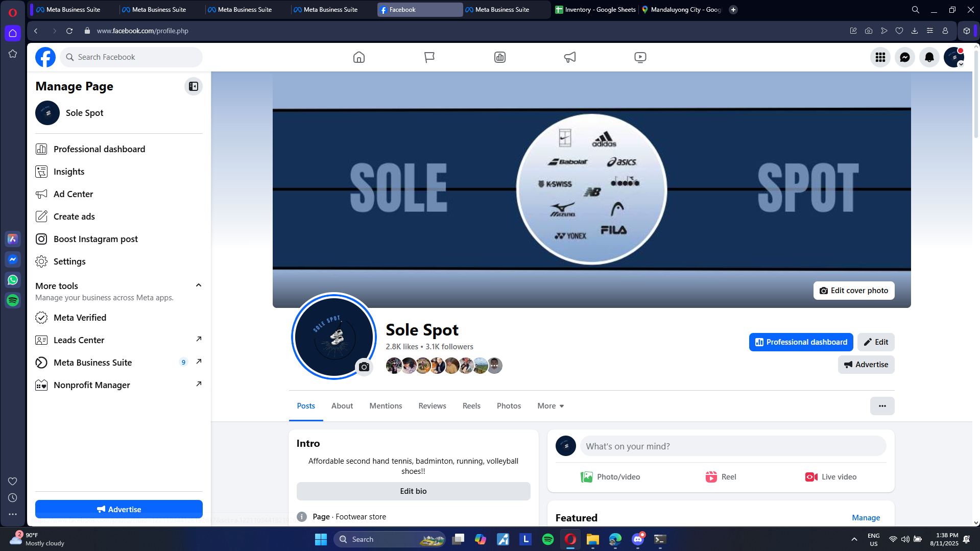The width and height of the screenshot is (980, 551).
Task: Open the account profile menu avatar
Action: click(954, 57)
